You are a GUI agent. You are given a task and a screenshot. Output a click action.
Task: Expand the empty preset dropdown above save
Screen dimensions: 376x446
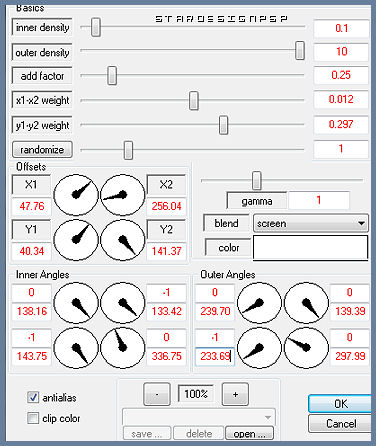(x=199, y=417)
